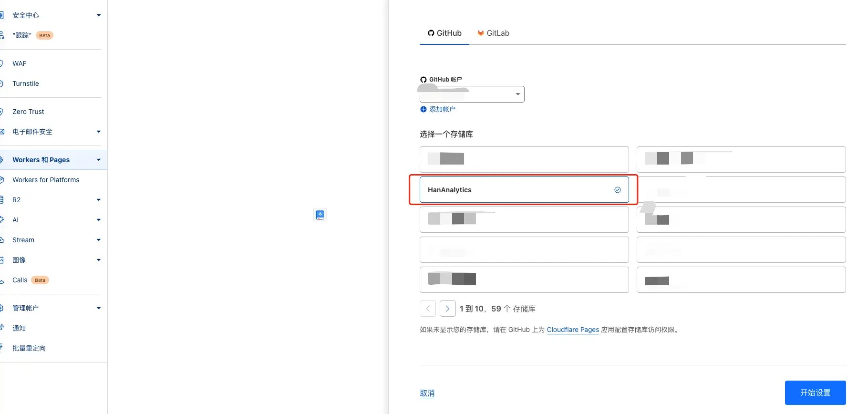Click the blue floating extension icon
This screenshot has width=868, height=414.
coord(320,215)
